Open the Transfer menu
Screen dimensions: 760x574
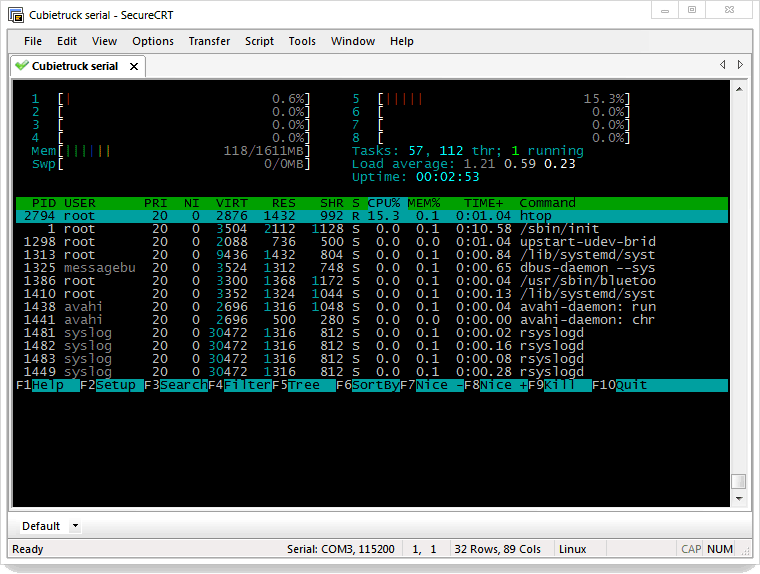click(x=209, y=41)
